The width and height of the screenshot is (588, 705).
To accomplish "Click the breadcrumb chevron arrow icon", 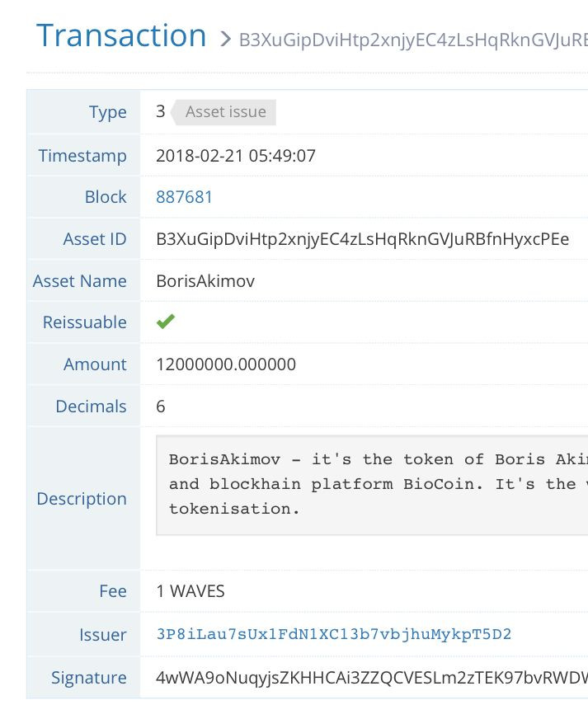I will coord(225,39).
